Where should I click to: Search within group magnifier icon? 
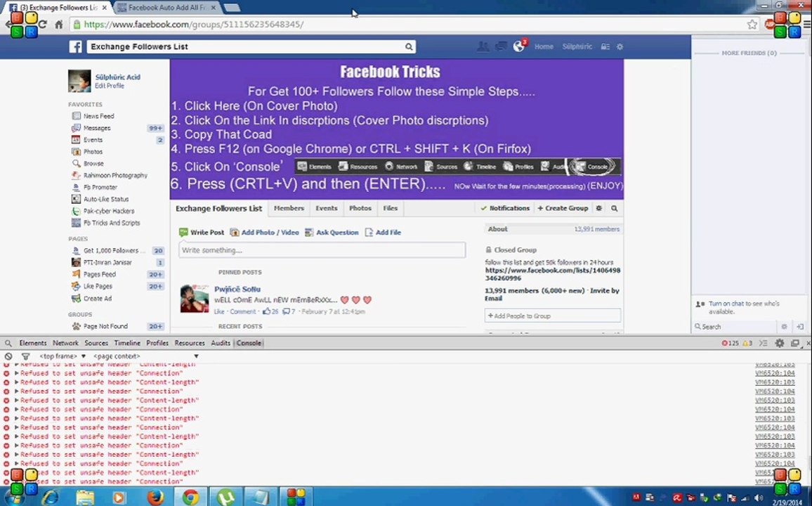[x=614, y=208]
